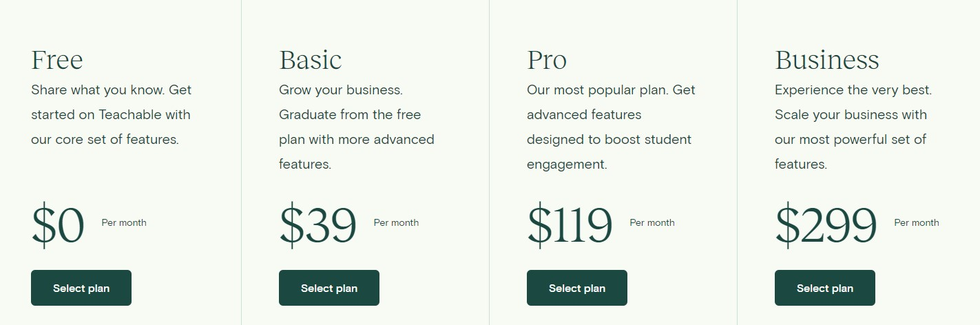980x325 pixels.
Task: Click the $0 price text
Action: tap(58, 226)
